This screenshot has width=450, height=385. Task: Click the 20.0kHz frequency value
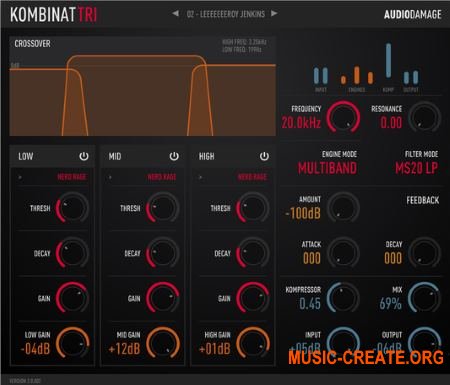(x=301, y=123)
